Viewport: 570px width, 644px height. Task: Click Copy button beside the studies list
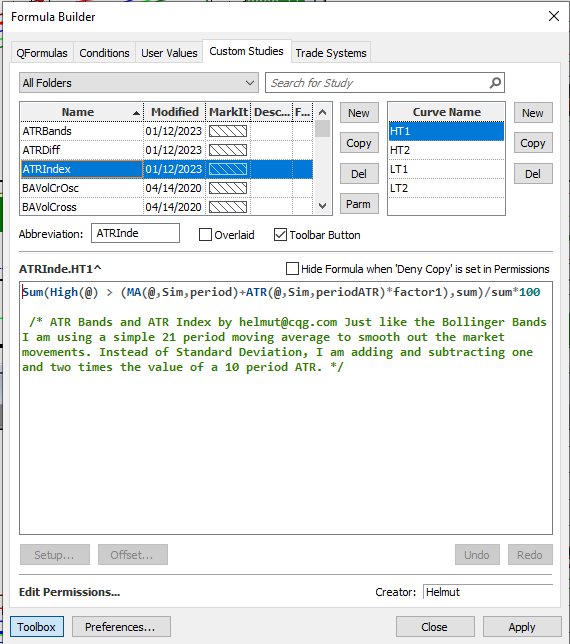pos(359,143)
